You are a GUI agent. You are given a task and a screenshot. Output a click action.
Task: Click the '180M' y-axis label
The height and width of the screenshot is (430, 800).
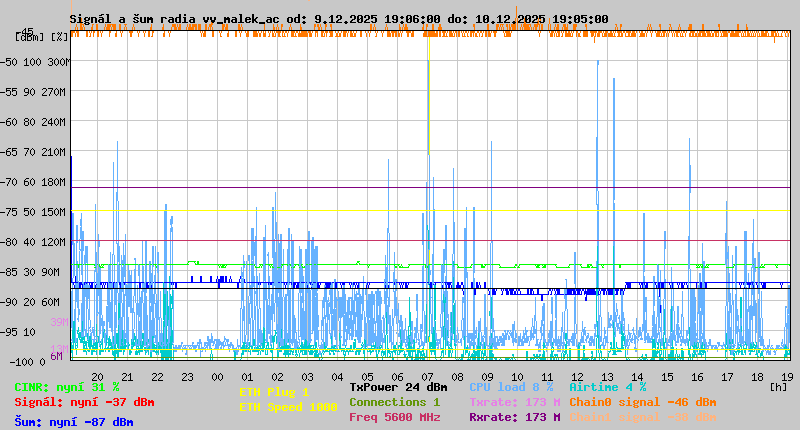pyautogui.click(x=54, y=182)
